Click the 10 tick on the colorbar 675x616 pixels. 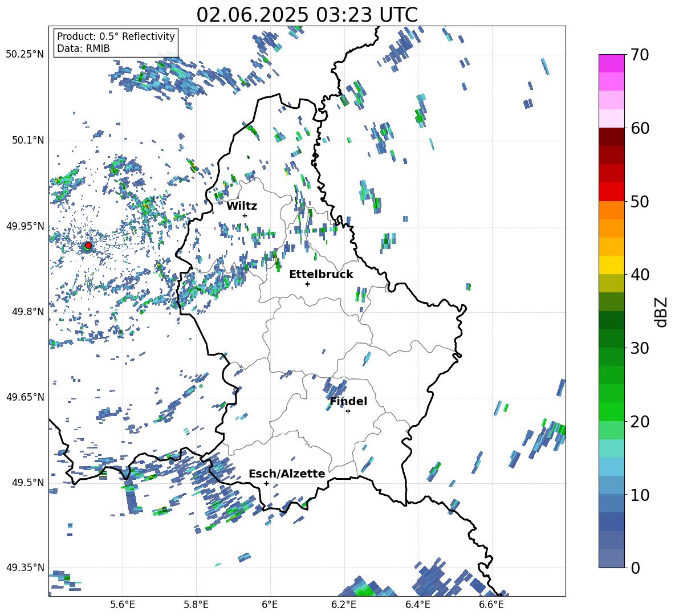[640, 495]
